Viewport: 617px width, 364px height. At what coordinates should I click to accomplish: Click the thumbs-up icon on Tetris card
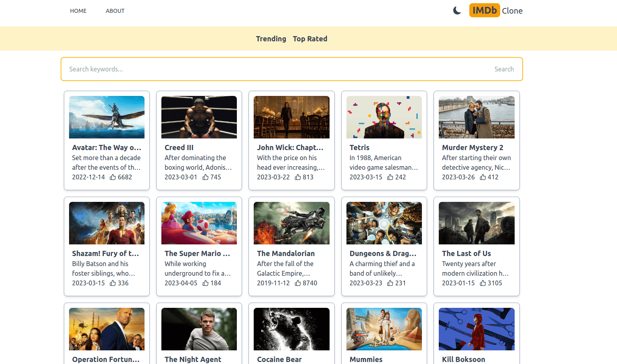point(390,177)
